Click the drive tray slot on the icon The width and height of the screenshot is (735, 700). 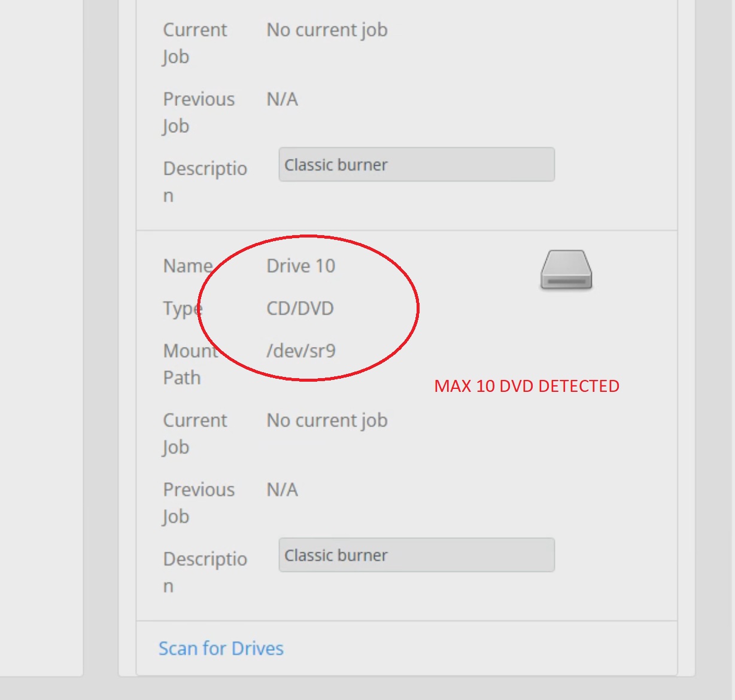click(565, 280)
